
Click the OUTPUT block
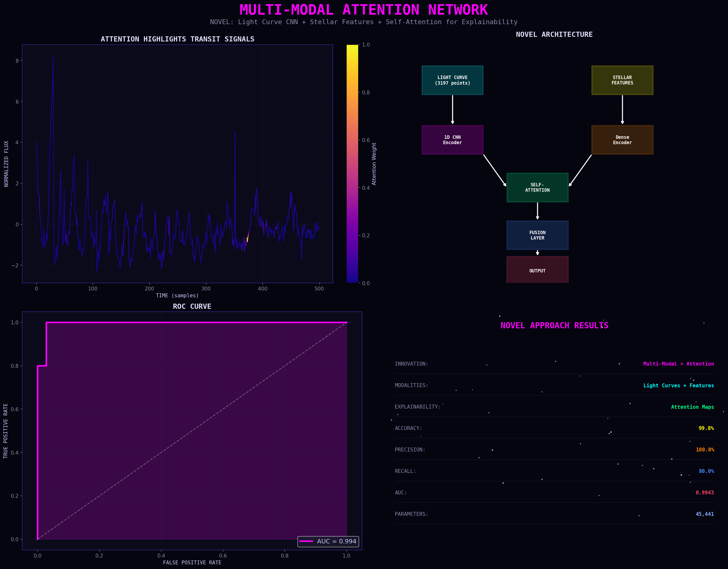pyautogui.click(x=537, y=270)
